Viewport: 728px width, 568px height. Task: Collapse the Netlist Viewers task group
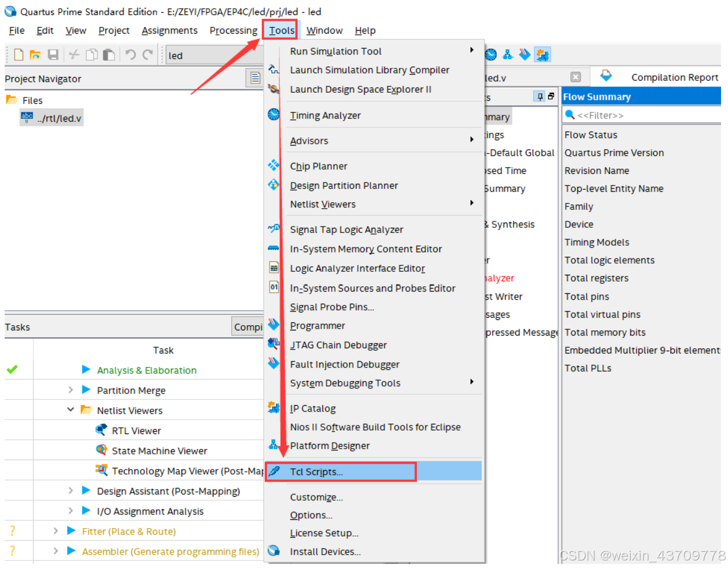click(x=71, y=410)
